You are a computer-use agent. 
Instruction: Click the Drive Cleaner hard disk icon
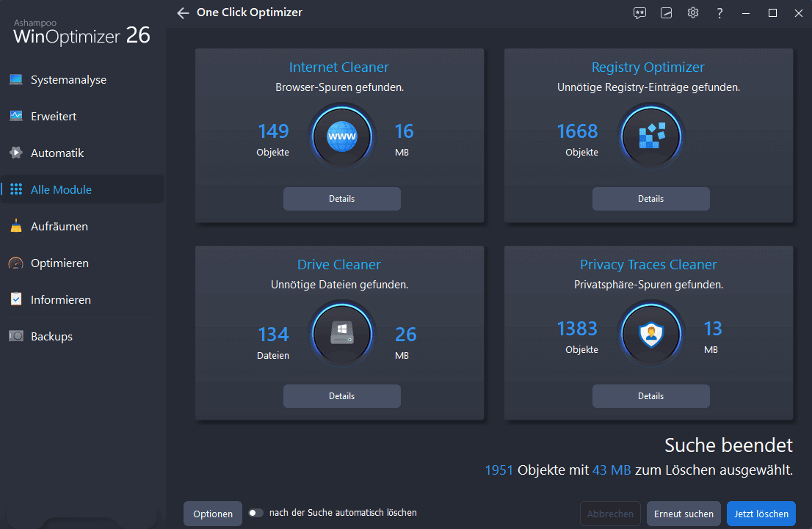pyautogui.click(x=341, y=335)
